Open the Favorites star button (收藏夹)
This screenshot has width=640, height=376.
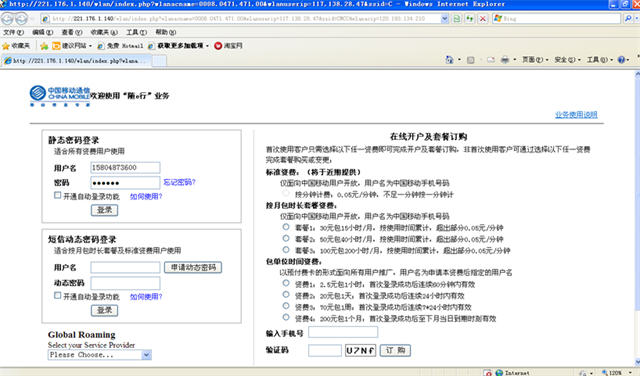pyautogui.click(x=16, y=46)
